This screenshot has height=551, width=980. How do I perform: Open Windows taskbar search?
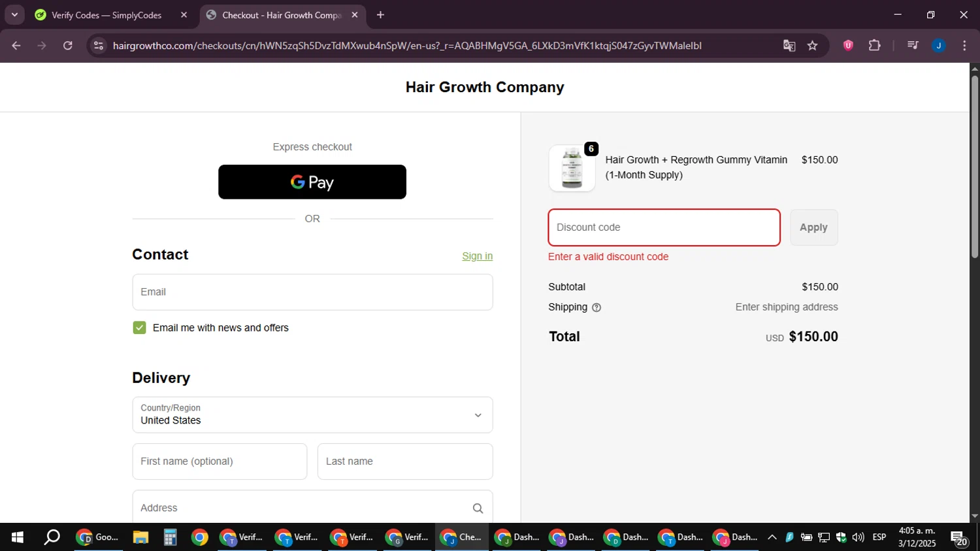click(52, 537)
